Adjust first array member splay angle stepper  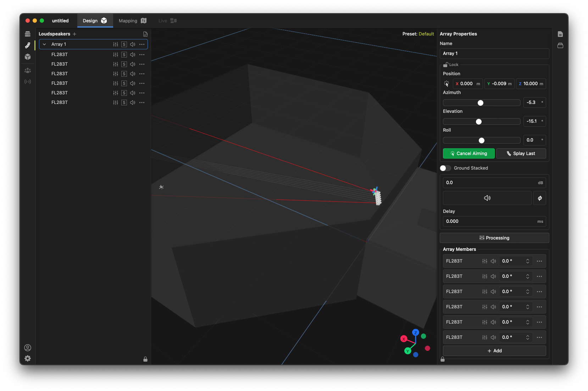527,261
